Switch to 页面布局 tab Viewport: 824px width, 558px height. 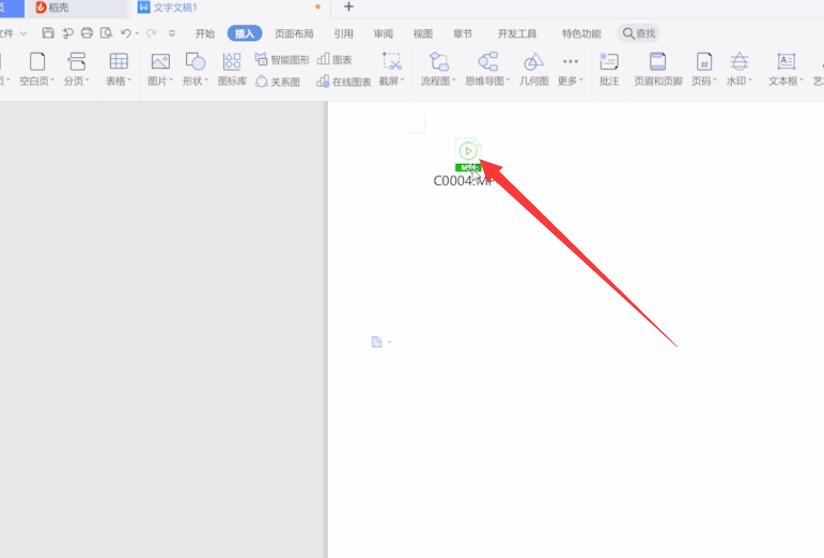(294, 34)
